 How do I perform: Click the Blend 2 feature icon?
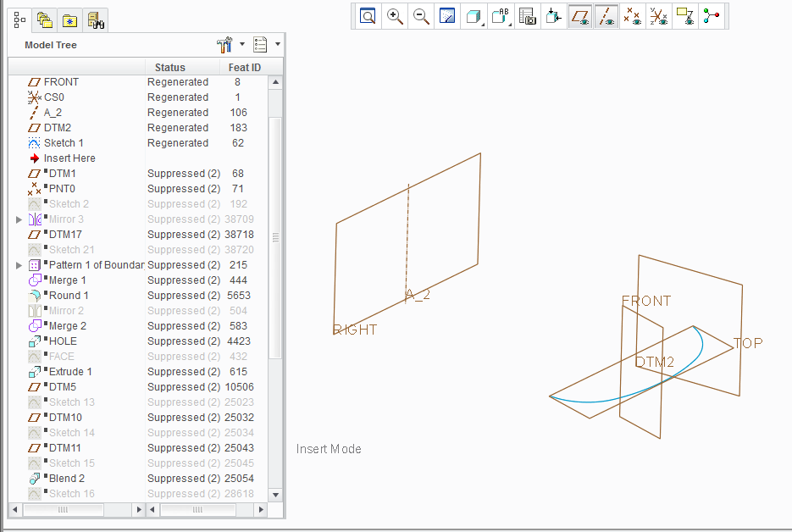tap(35, 478)
